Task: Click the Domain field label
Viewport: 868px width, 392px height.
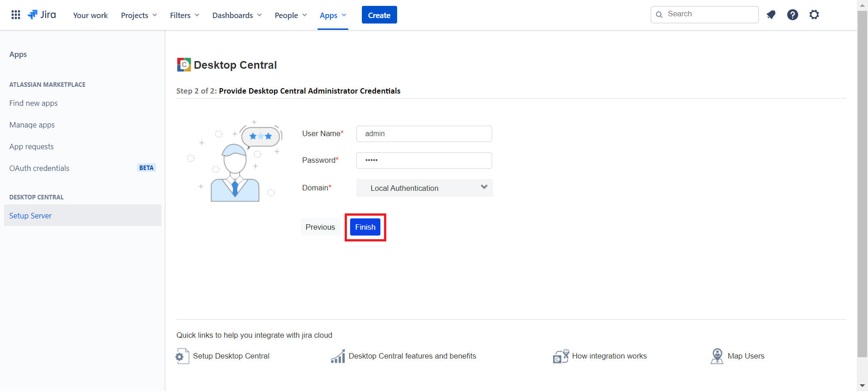Action: 317,188
